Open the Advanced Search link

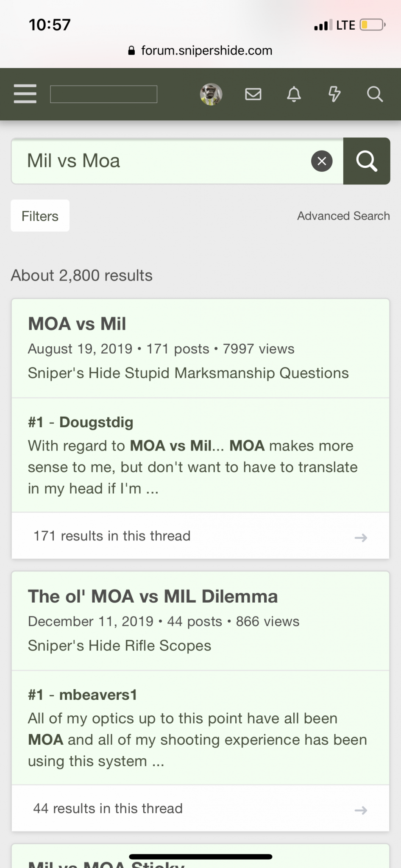343,216
